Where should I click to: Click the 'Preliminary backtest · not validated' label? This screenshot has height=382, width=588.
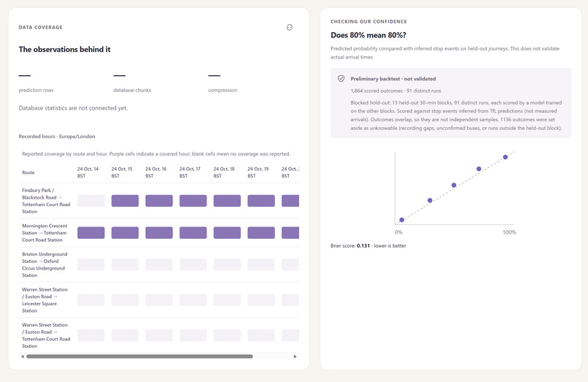[393, 79]
